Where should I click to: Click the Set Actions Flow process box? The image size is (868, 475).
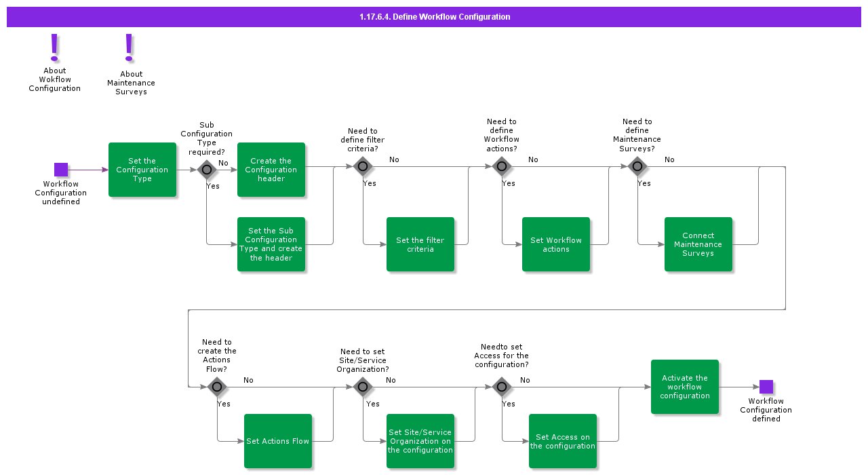click(278, 441)
